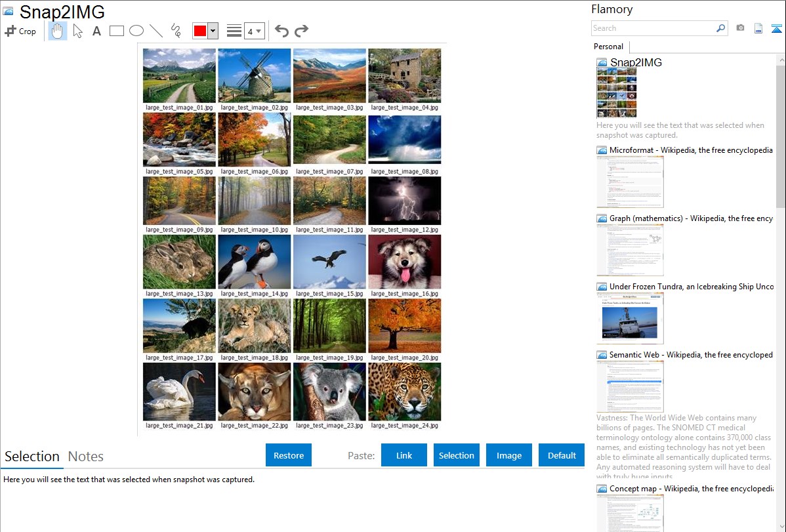Viewport: 786px width, 532px height.
Task: Click the Graph (mathematics) snapshot thumbnail
Action: (630, 250)
